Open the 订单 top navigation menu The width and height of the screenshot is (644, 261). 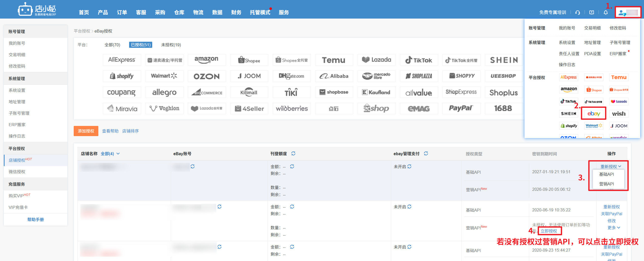(122, 12)
